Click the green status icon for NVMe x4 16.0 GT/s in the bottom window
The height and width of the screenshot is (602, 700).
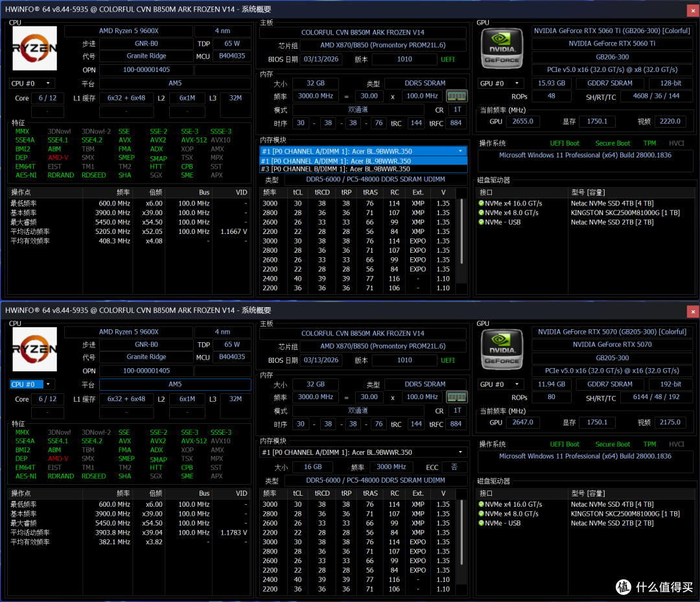point(481,504)
